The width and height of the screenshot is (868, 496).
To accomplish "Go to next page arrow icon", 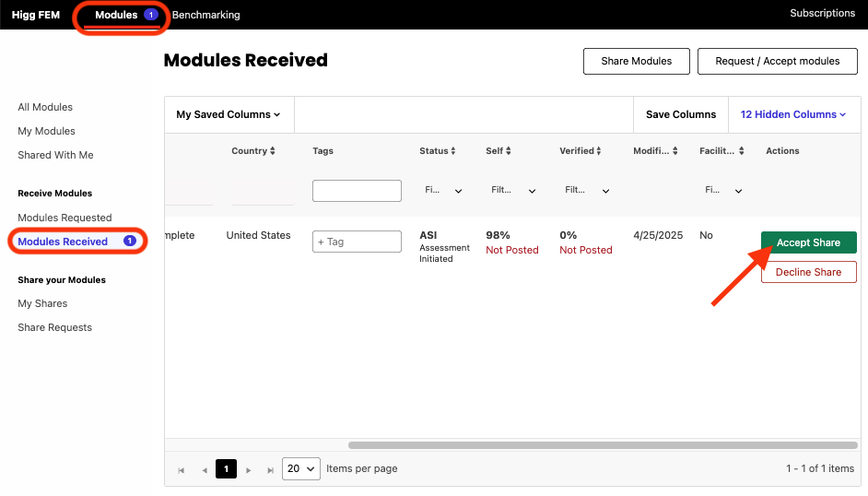I will pos(248,469).
